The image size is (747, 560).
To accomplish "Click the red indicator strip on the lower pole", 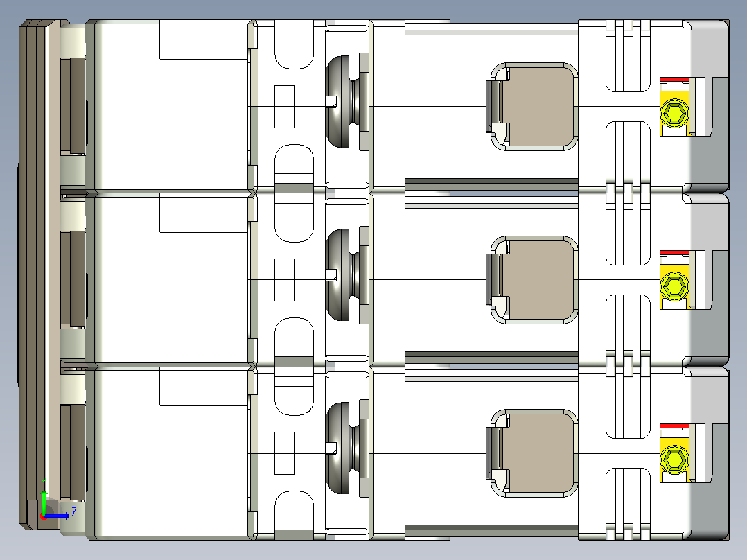I will [674, 426].
